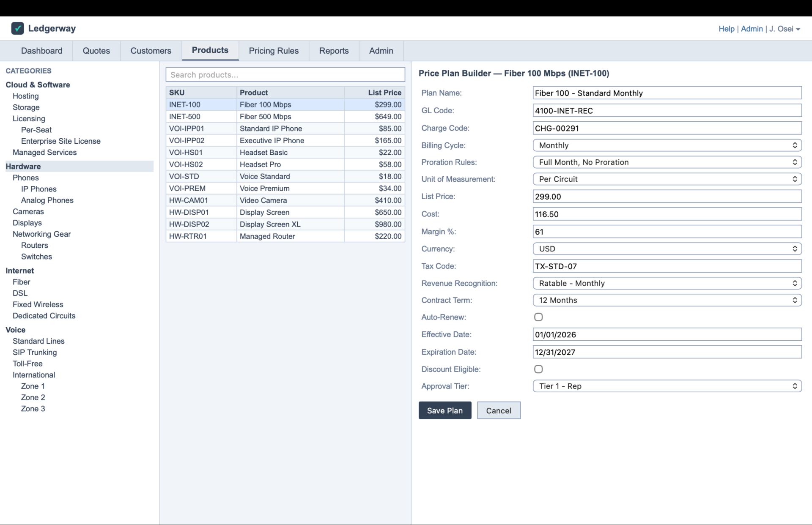812x525 pixels.
Task: Click the Charge Code field
Action: click(667, 128)
